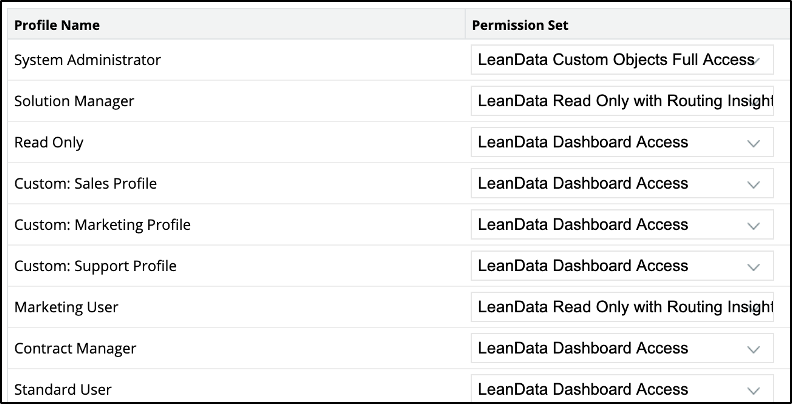Image resolution: width=792 pixels, height=404 pixels.
Task: Open Custom: Marketing Profile permission set dropdown
Action: tap(622, 225)
